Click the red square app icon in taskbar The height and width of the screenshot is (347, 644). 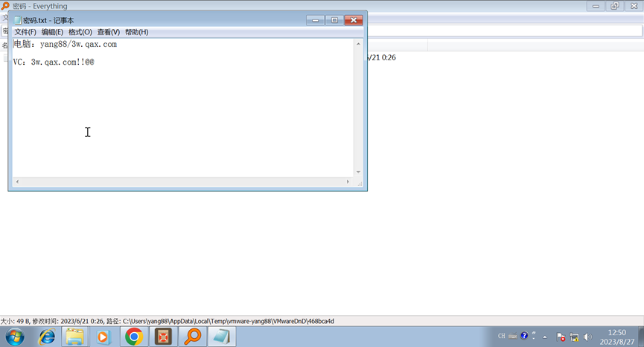tap(162, 337)
